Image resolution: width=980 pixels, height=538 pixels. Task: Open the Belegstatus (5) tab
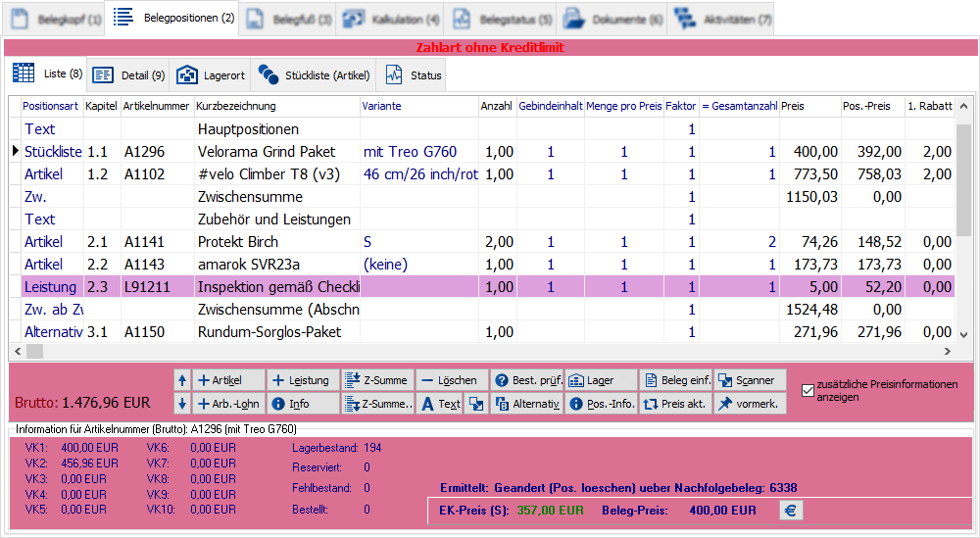[502, 20]
